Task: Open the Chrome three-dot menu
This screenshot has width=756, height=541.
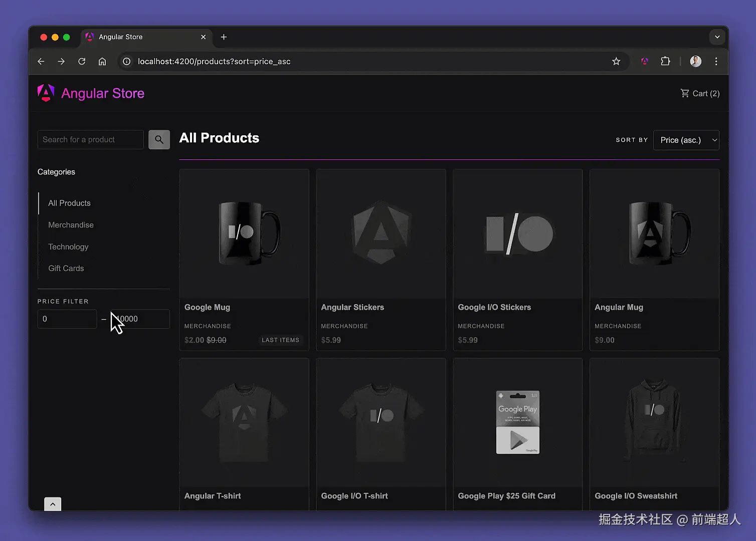Action: (x=716, y=62)
